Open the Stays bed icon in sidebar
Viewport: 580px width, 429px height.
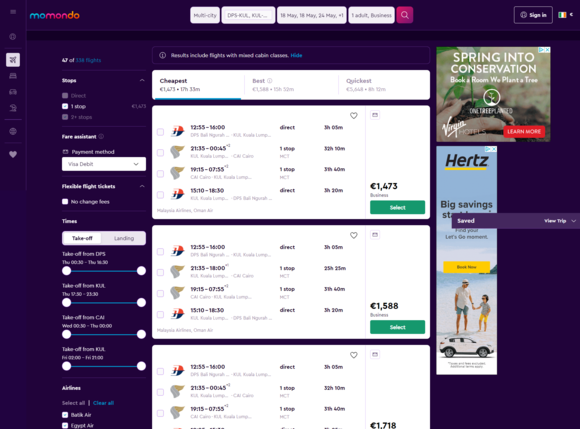click(x=13, y=76)
